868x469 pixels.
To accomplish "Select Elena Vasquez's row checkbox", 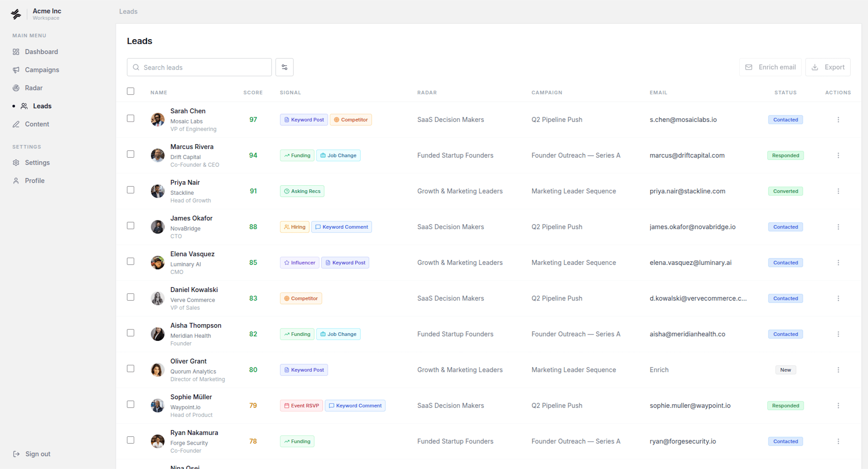I will click(130, 261).
